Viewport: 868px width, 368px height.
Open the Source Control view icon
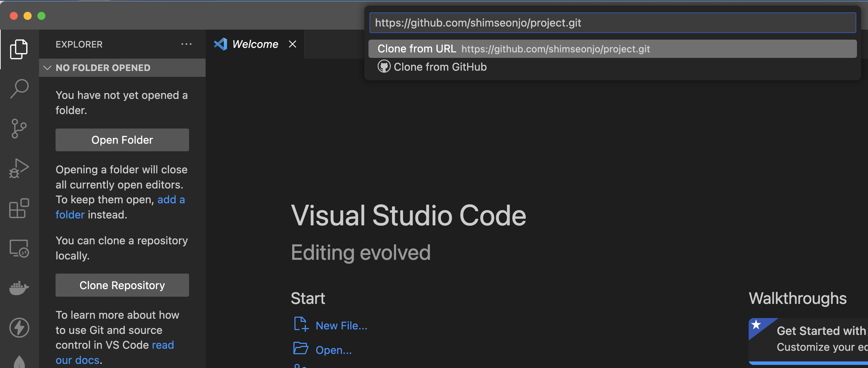click(x=19, y=129)
